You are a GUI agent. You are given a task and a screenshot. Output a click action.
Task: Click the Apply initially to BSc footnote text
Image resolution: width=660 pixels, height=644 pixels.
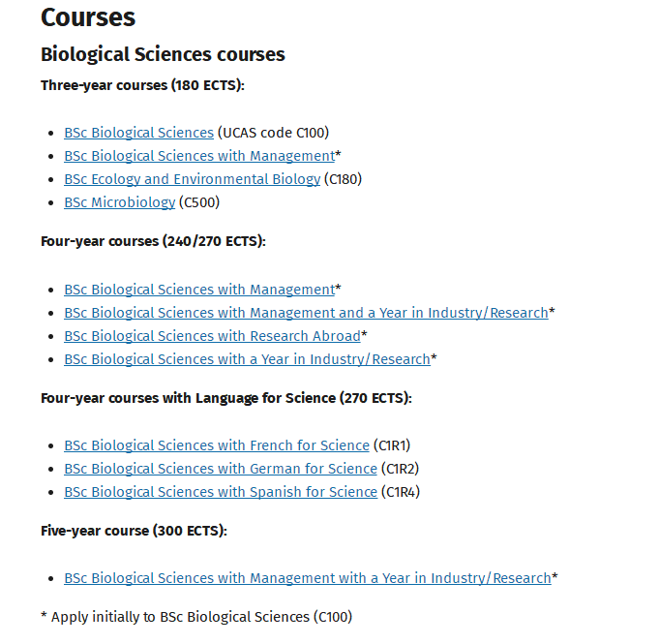[x=196, y=617]
